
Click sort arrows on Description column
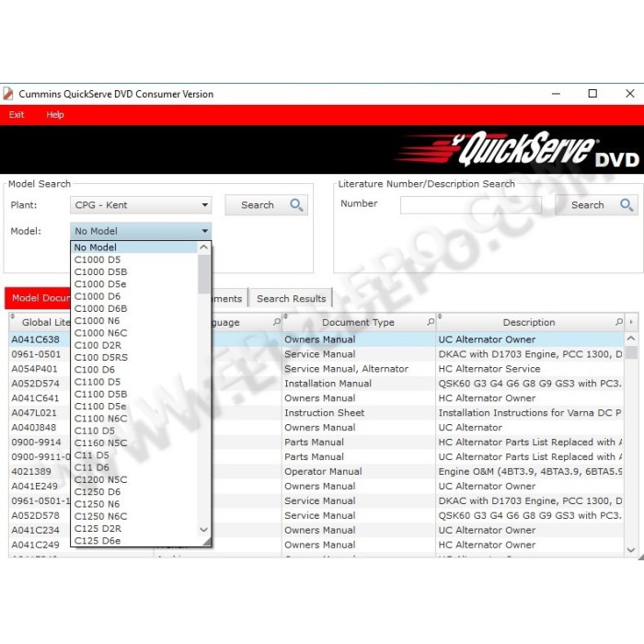tap(440, 316)
